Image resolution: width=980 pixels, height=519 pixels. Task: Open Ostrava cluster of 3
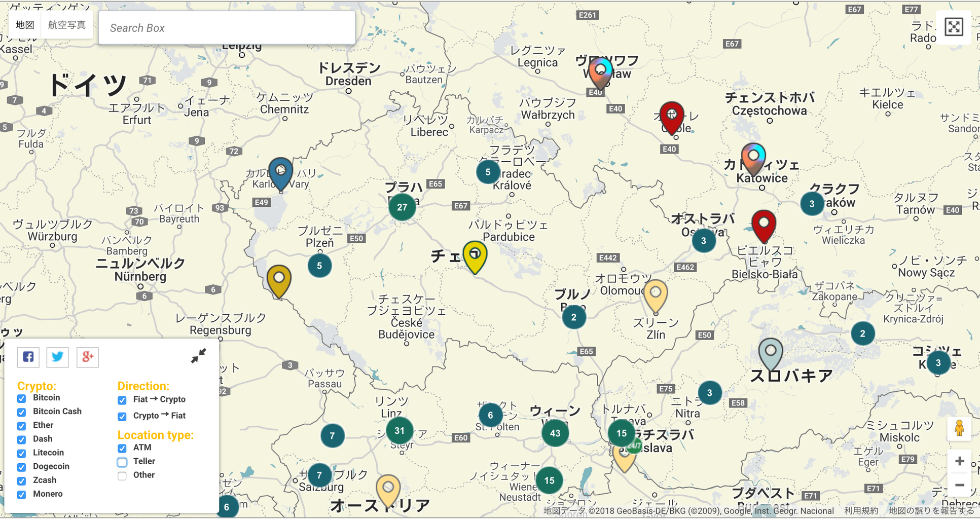click(x=704, y=240)
